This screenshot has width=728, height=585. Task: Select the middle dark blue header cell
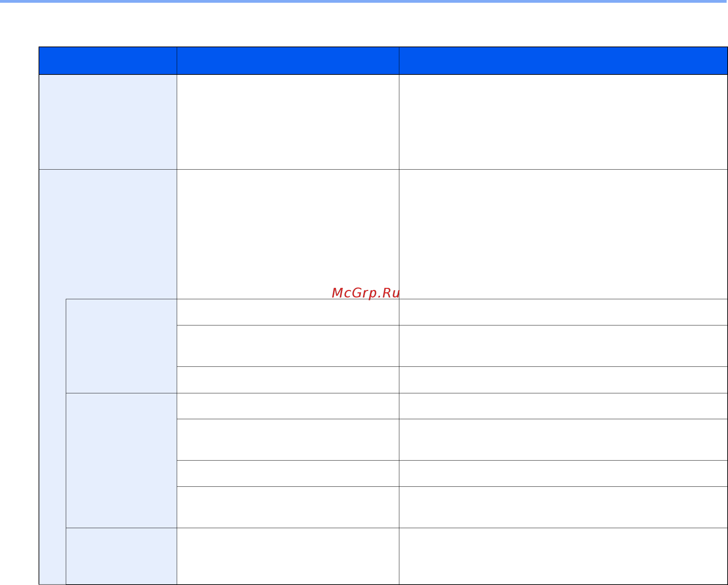288,61
